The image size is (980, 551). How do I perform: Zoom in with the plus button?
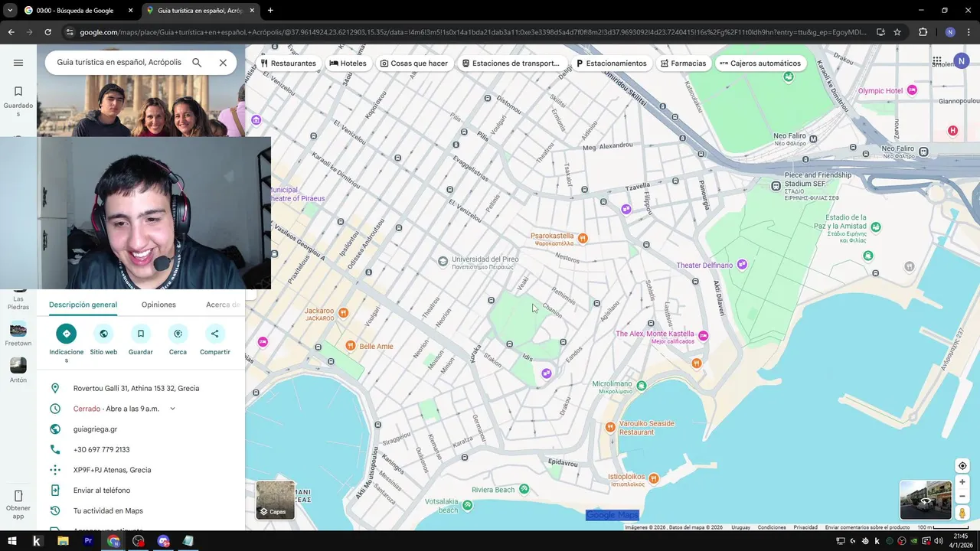tap(962, 482)
